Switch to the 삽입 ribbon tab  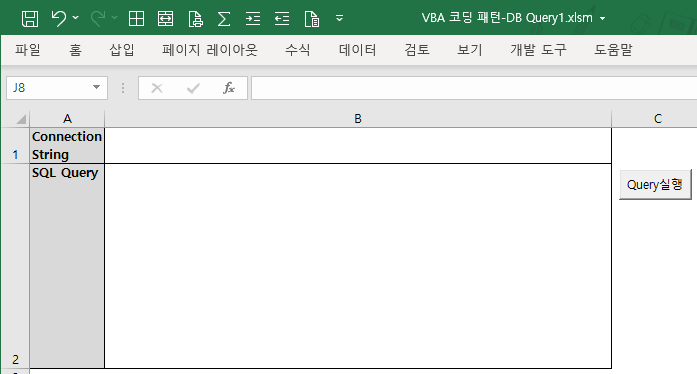point(122,50)
